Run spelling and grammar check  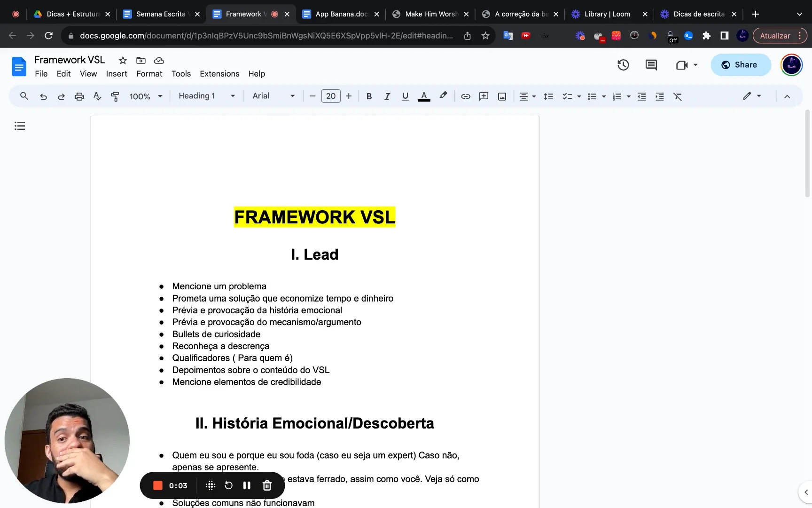pos(97,96)
